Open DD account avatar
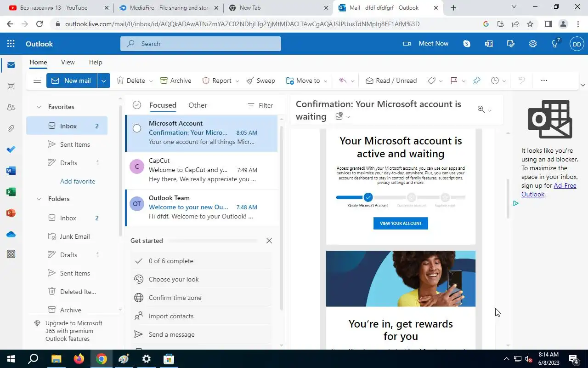 pos(577,44)
